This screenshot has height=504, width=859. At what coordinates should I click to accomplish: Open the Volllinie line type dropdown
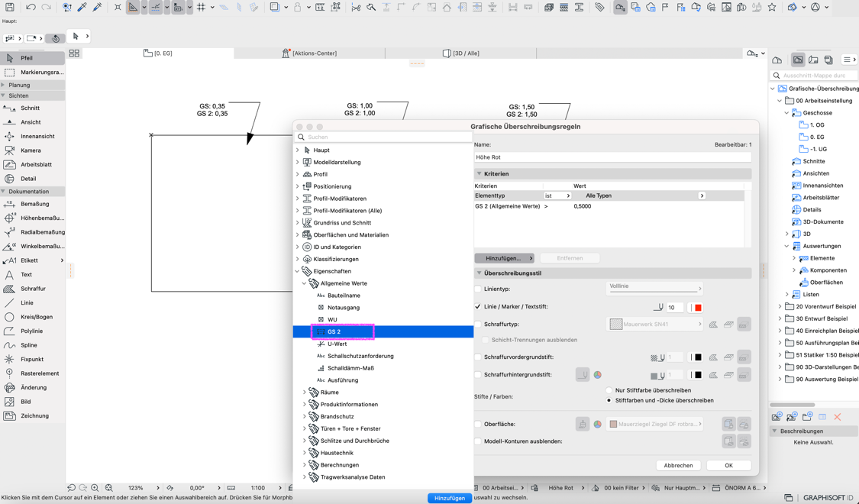click(x=654, y=288)
